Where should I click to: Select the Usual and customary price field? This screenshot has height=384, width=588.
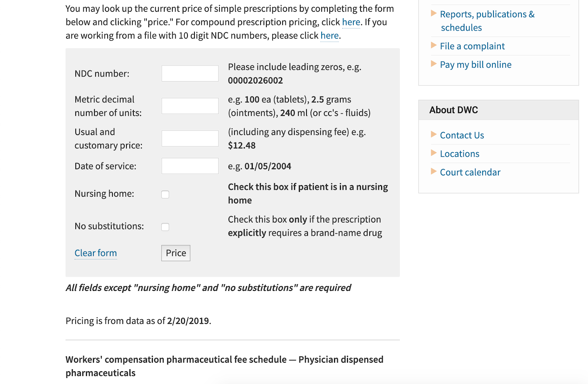pyautogui.click(x=190, y=138)
